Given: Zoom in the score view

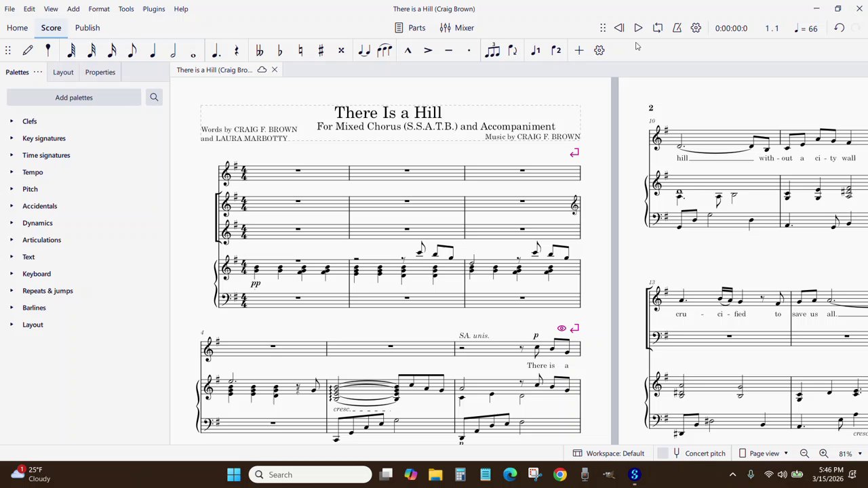Looking at the screenshot, I should click(823, 453).
